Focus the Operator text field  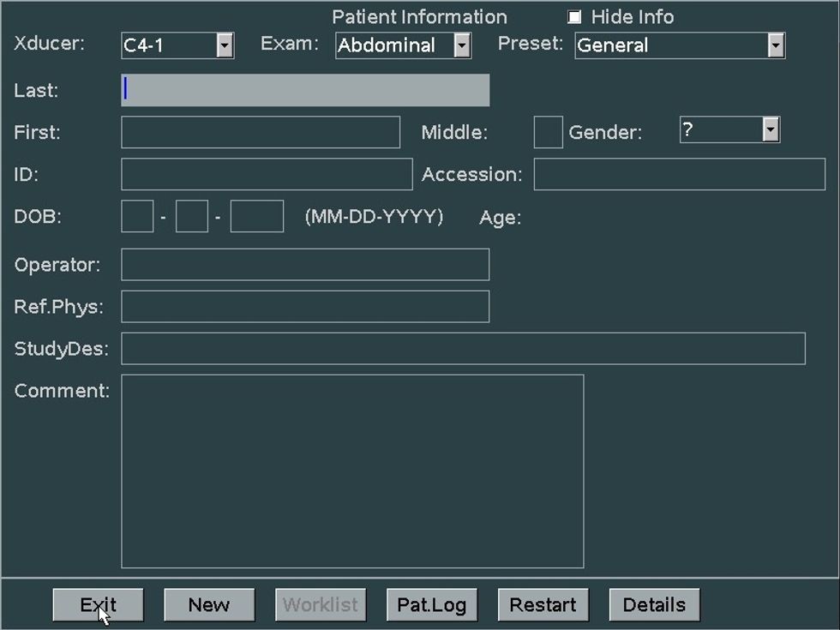[305, 265]
